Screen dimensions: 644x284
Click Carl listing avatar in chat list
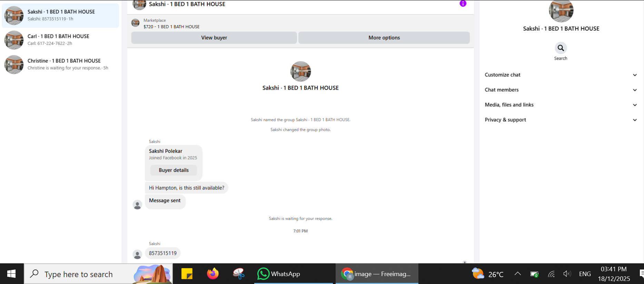tap(14, 40)
